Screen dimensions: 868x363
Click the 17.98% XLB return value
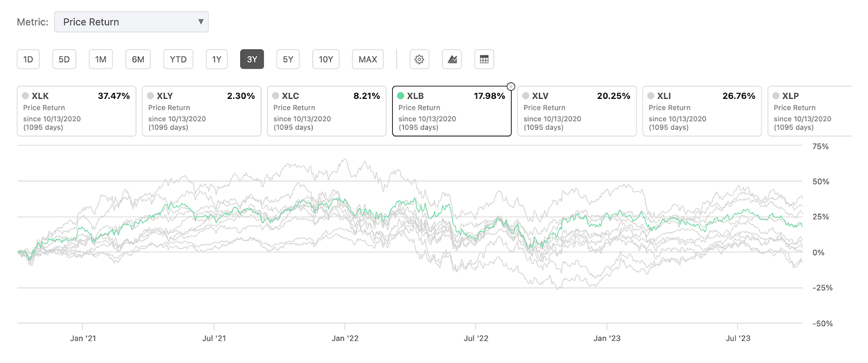[489, 95]
